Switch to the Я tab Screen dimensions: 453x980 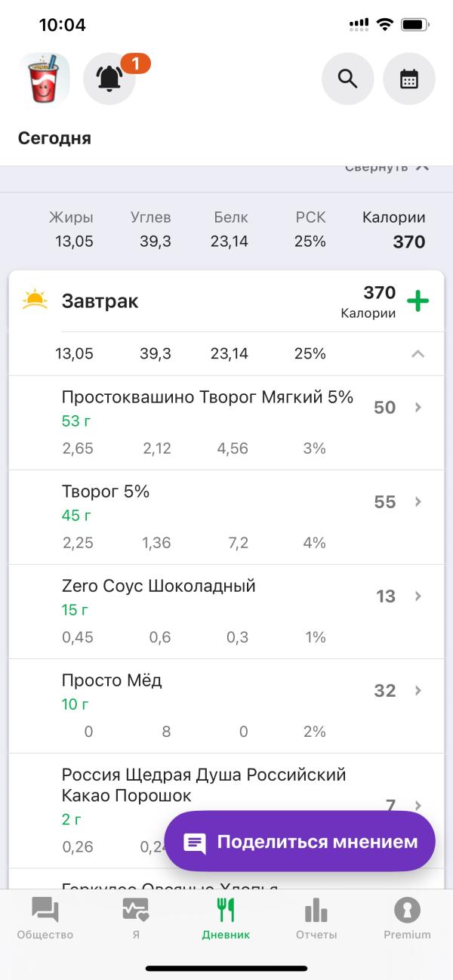point(135,918)
